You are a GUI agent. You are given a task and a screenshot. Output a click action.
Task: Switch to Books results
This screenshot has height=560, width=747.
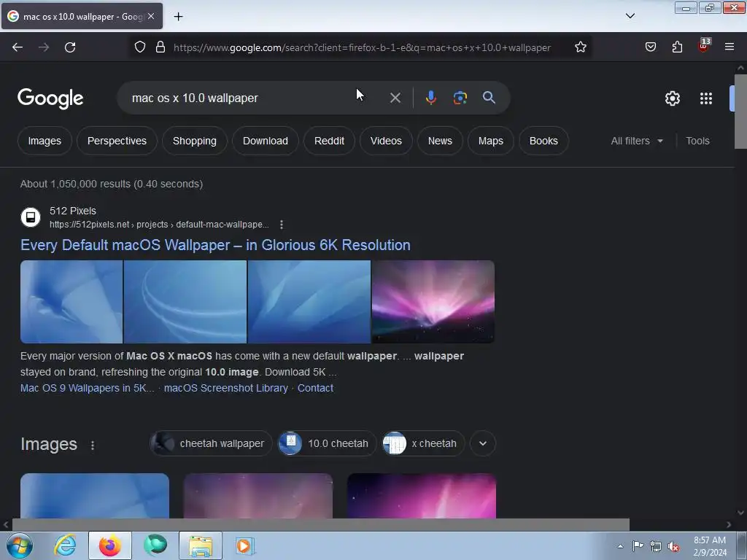tap(543, 141)
